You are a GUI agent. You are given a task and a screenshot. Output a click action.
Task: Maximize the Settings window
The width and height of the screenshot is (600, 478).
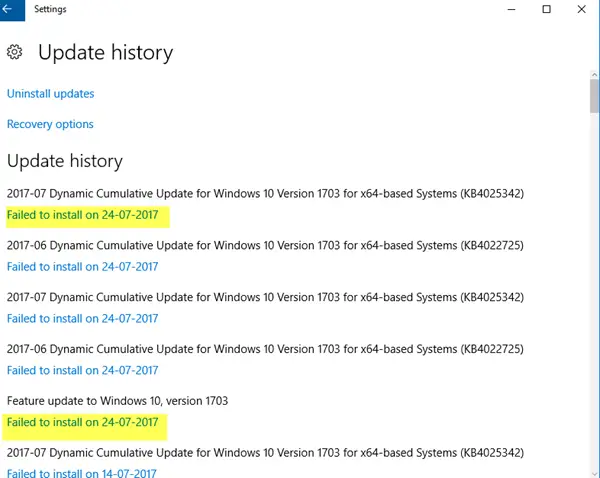(546, 10)
